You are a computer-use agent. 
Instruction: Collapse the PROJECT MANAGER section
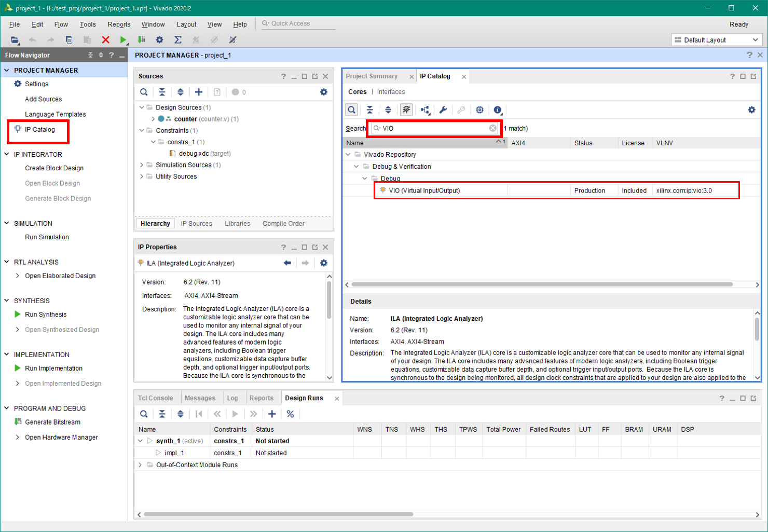7,70
